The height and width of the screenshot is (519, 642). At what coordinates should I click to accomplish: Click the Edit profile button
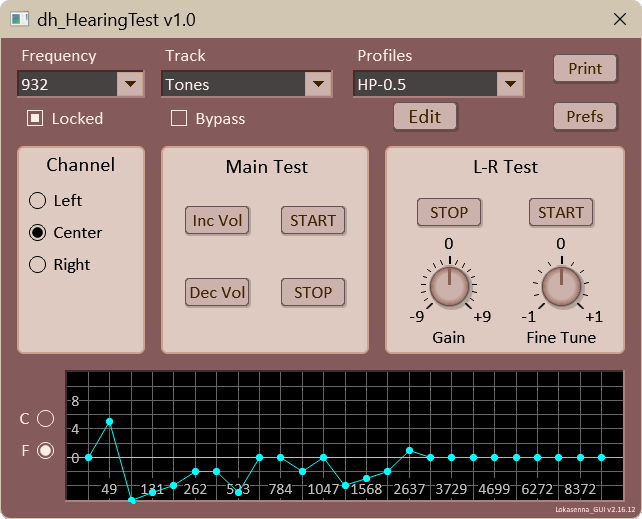click(425, 117)
